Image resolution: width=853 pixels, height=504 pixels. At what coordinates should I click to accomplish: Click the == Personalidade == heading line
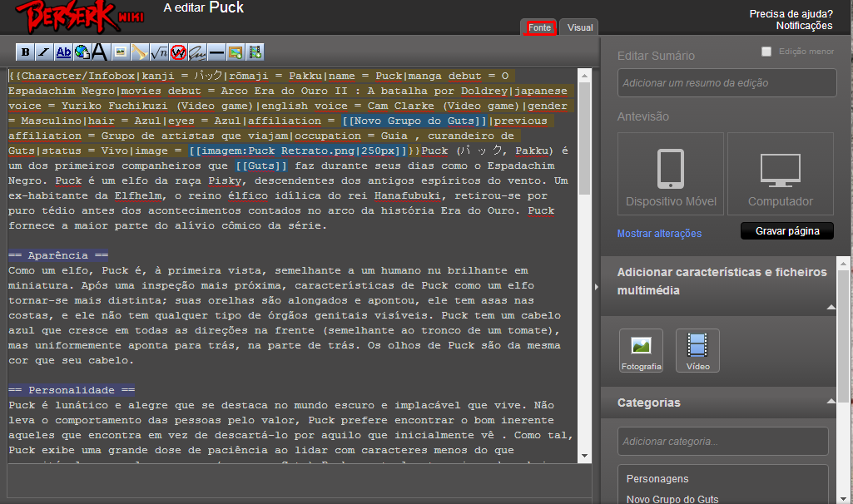[x=72, y=390]
